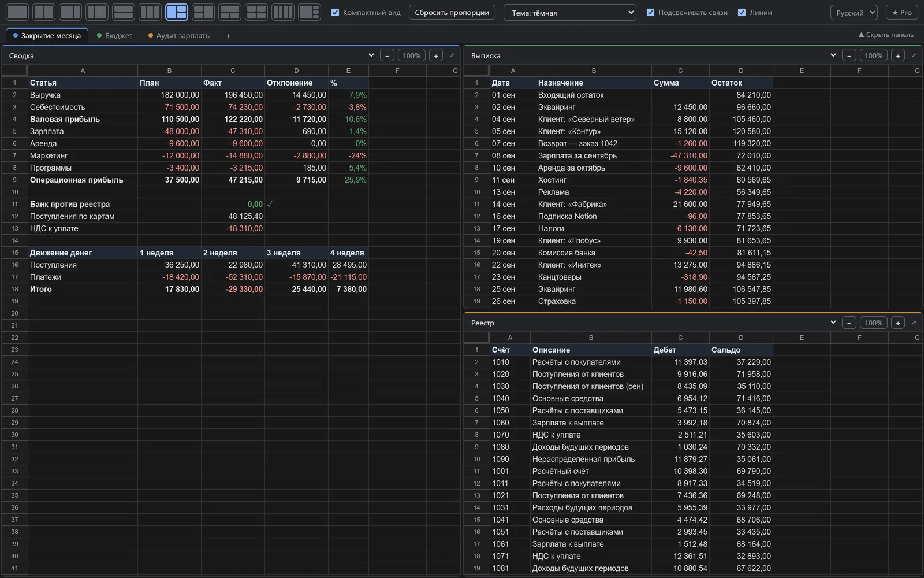Toggle the Подсвечивать связи checkbox
Screen dimensions: 924x578
click(650, 12)
